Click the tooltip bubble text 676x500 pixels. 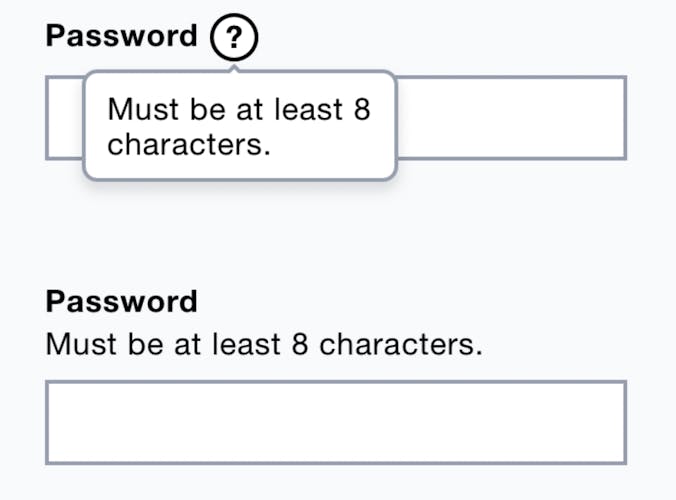[239, 127]
